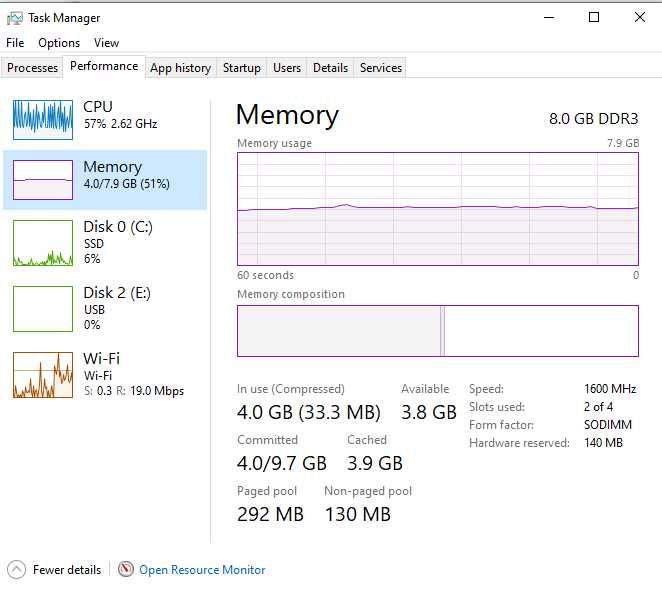Open the File menu
Screen dimensions: 662x594
point(15,43)
